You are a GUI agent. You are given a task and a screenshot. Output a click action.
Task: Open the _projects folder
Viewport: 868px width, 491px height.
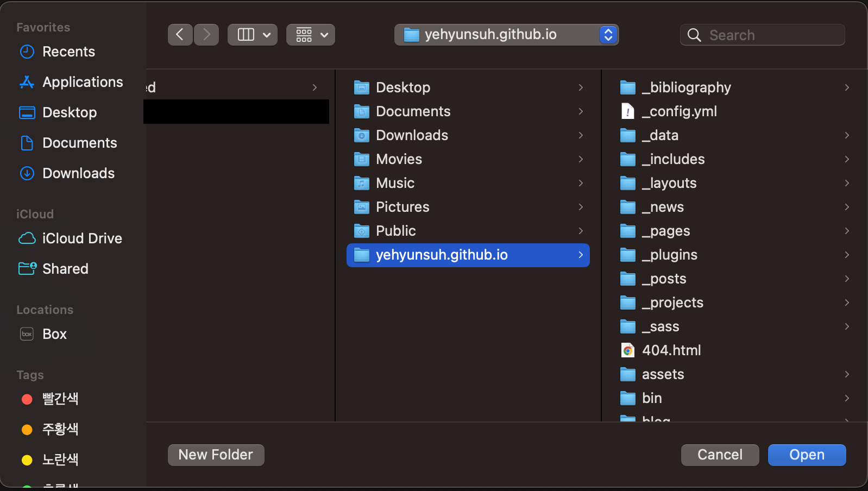click(734, 303)
